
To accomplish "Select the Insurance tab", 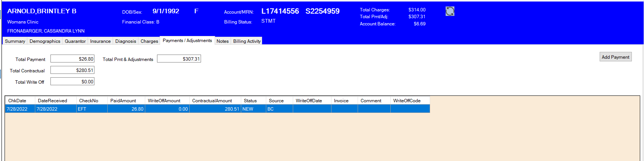I will (x=100, y=41).
